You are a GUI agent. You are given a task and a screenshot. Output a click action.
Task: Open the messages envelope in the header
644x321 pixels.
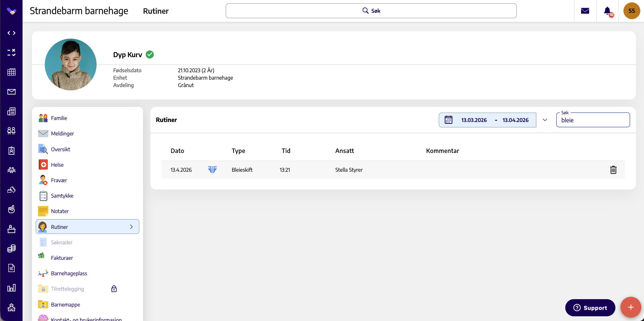[x=585, y=11]
